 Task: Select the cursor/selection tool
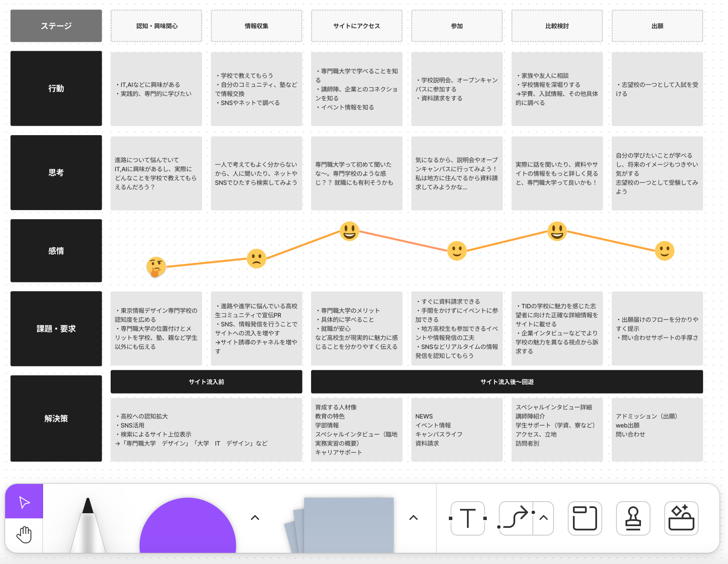[24, 502]
